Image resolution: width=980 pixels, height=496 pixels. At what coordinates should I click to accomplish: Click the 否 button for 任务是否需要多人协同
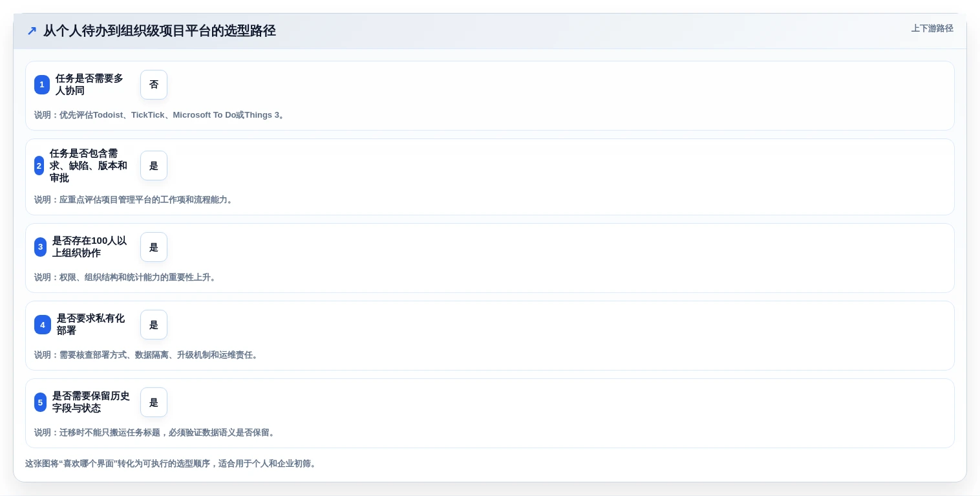[x=154, y=85]
